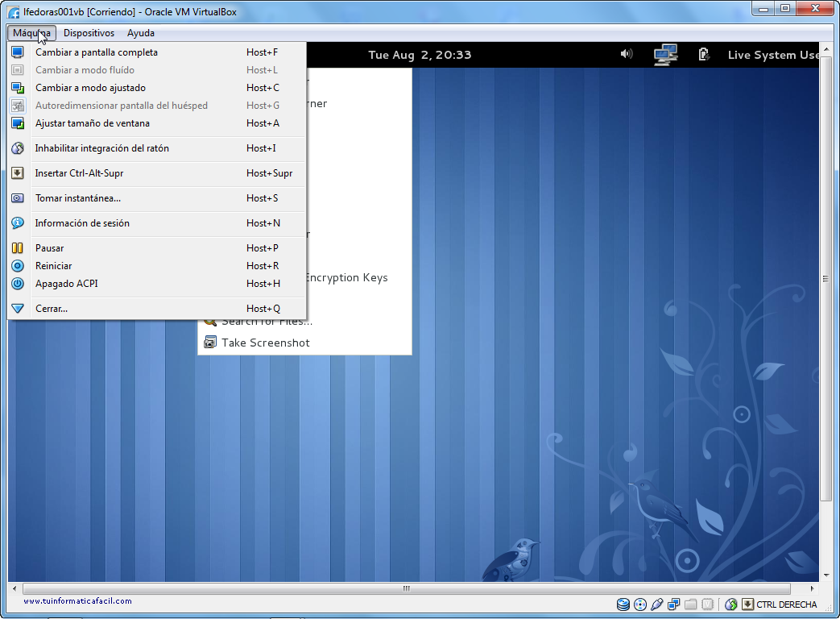Viewport: 840px width, 619px height.
Task: Click the shared folders status bar icon
Action: tap(690, 604)
